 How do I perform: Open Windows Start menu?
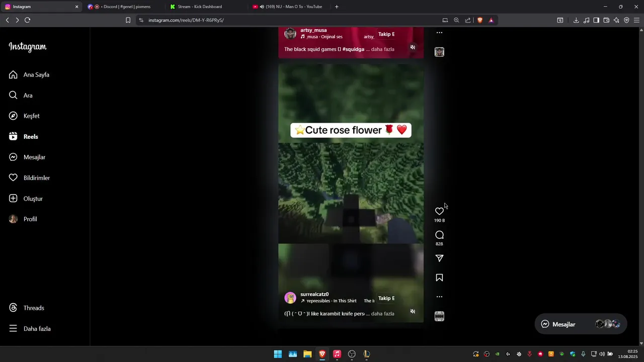click(278, 354)
